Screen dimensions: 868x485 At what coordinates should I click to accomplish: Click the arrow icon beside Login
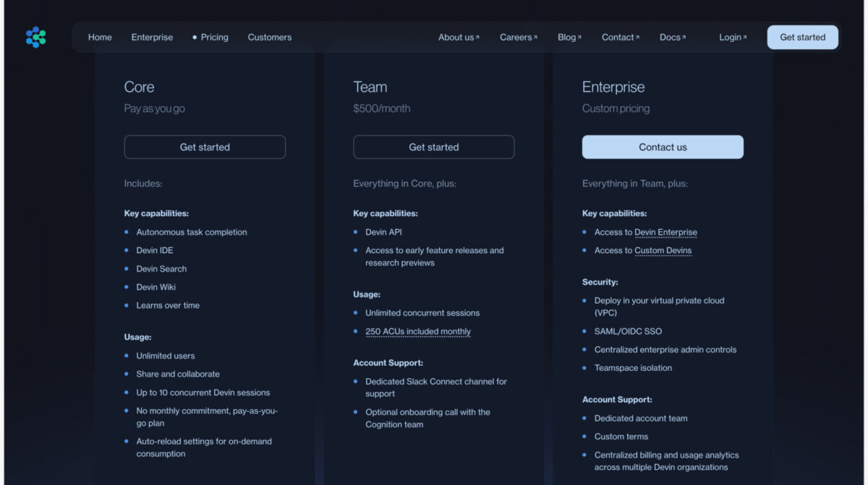point(745,38)
